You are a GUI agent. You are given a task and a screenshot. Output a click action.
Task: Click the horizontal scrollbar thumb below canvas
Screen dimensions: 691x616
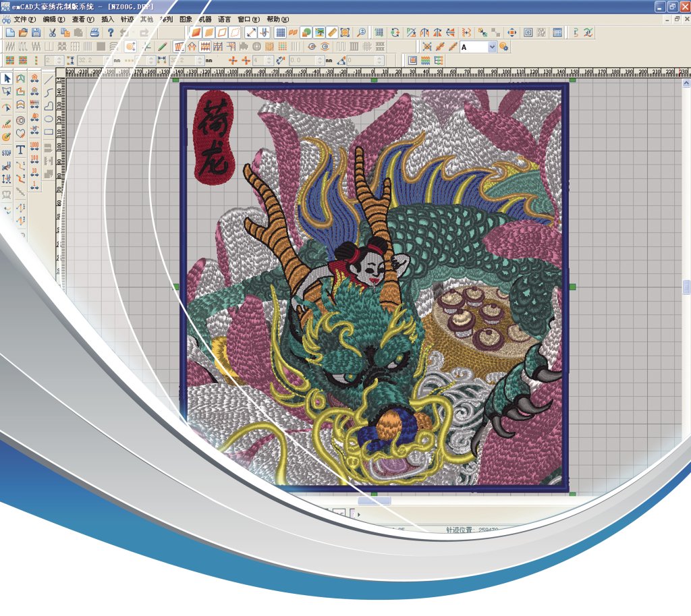[374, 501]
